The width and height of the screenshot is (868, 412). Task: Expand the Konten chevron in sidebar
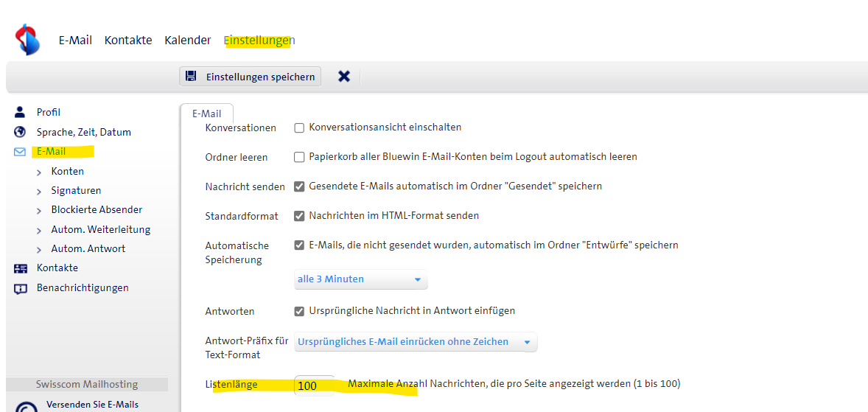coord(38,172)
